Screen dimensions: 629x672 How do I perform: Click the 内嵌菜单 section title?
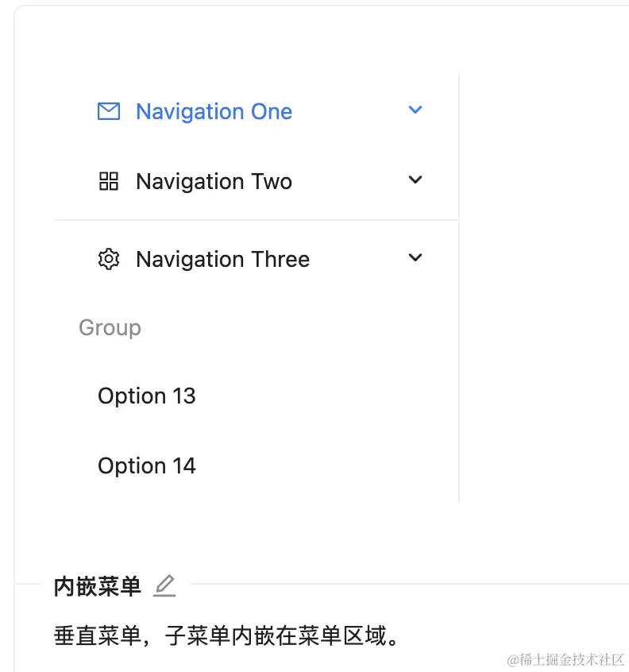click(x=97, y=587)
